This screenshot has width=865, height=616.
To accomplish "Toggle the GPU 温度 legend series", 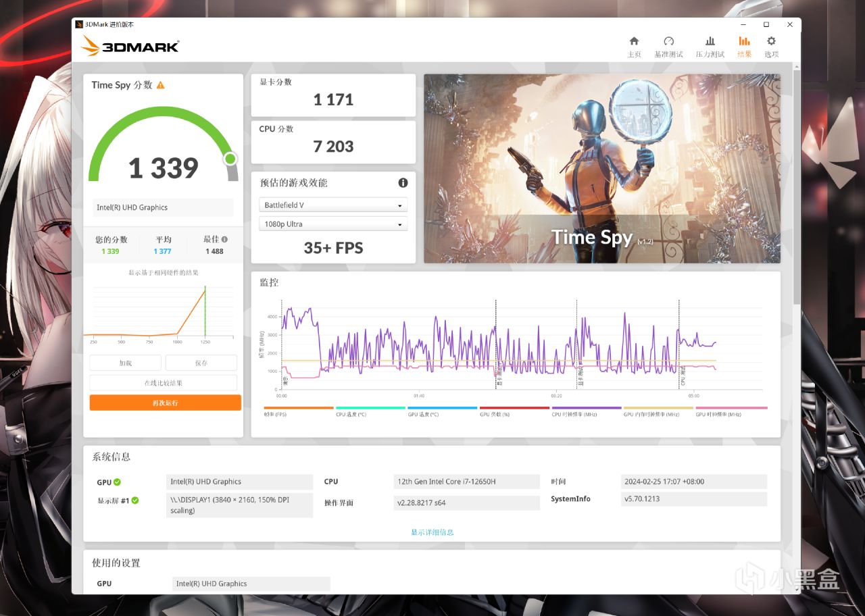I will coord(443,411).
